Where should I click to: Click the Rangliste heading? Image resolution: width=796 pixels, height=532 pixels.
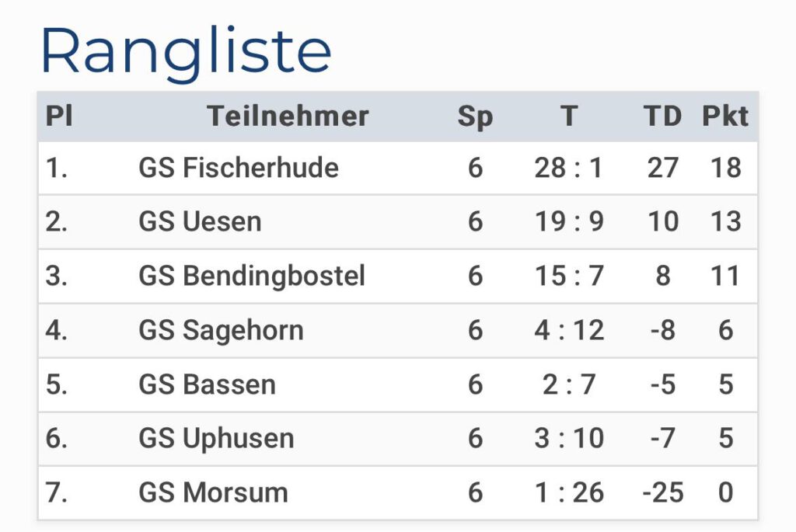pyautogui.click(x=186, y=51)
